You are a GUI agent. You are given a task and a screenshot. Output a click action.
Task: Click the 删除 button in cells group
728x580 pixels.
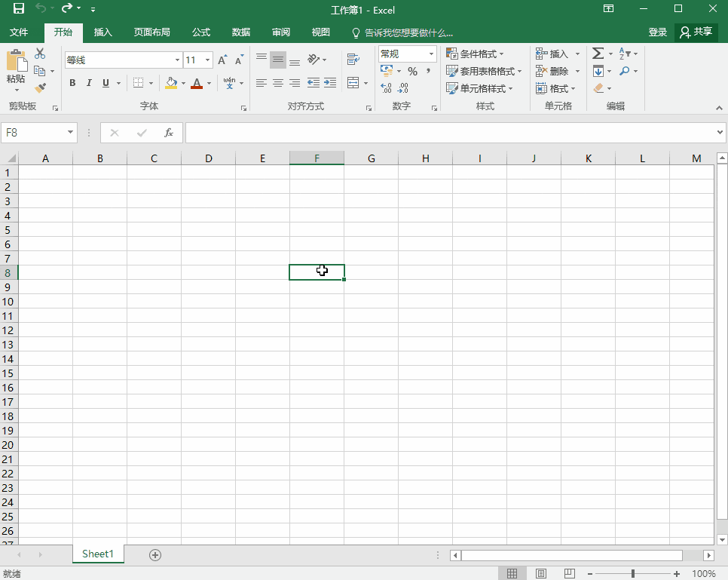tap(558, 71)
